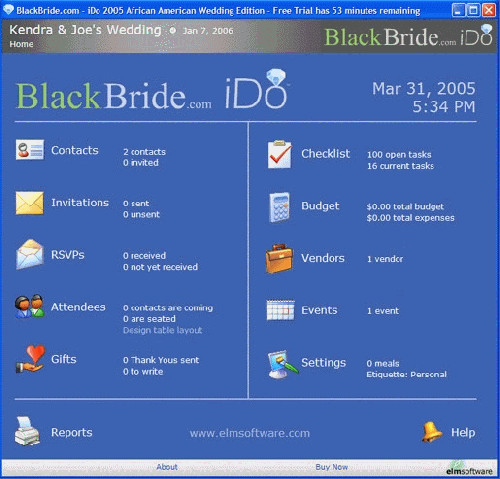Click the '100 open tasks' text
This screenshot has width=500, height=479.
point(399,155)
